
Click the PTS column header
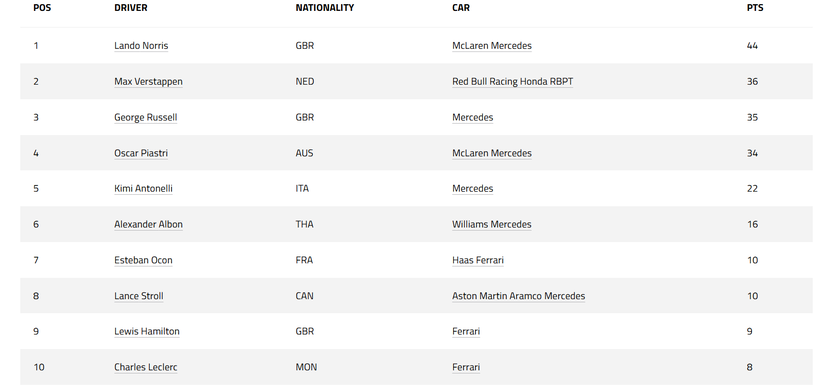755,8
